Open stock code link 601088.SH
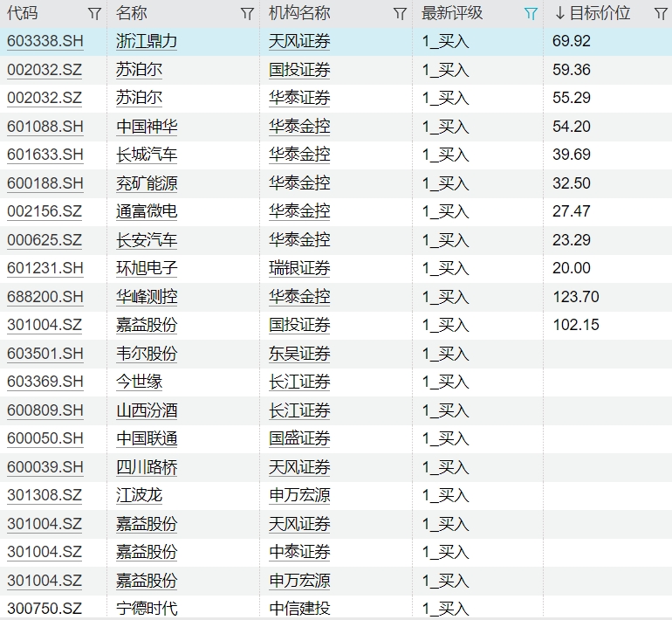 click(x=45, y=127)
